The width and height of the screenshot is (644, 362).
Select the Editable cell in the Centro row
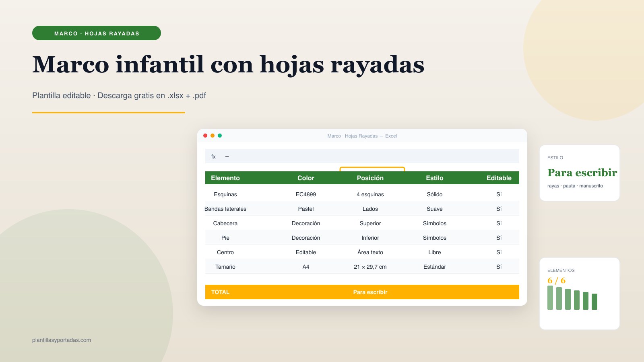pos(499,252)
